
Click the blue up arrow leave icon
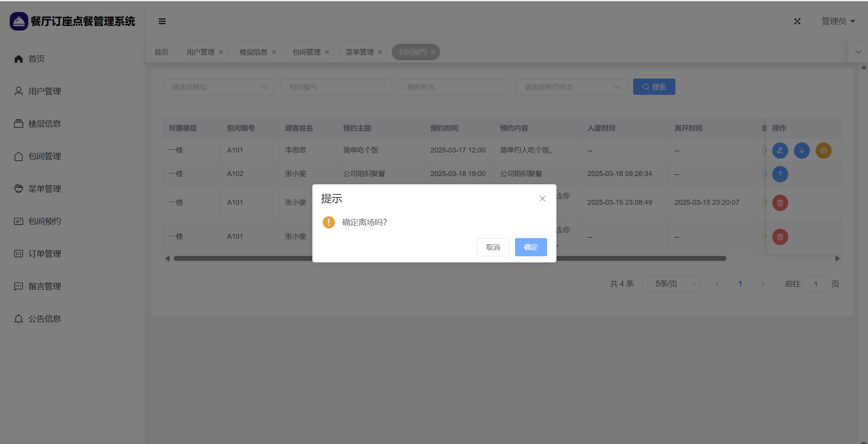pos(780,174)
